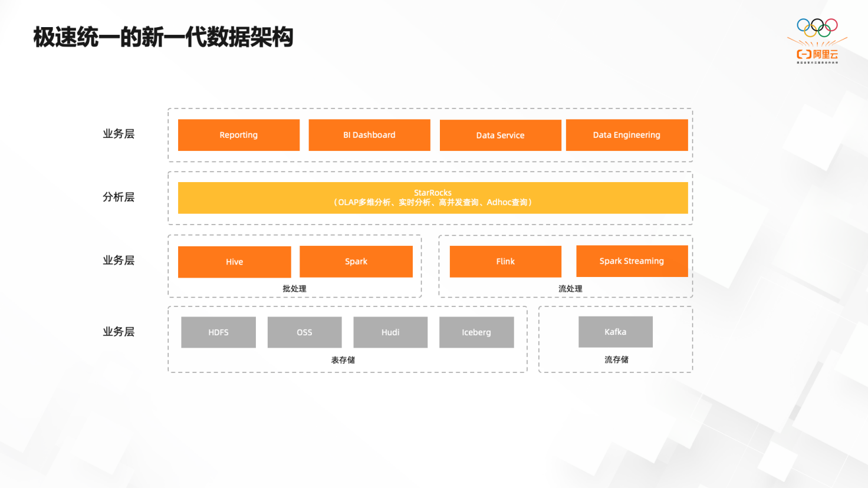
Task: Click the BI Dashboard block
Action: (x=369, y=135)
